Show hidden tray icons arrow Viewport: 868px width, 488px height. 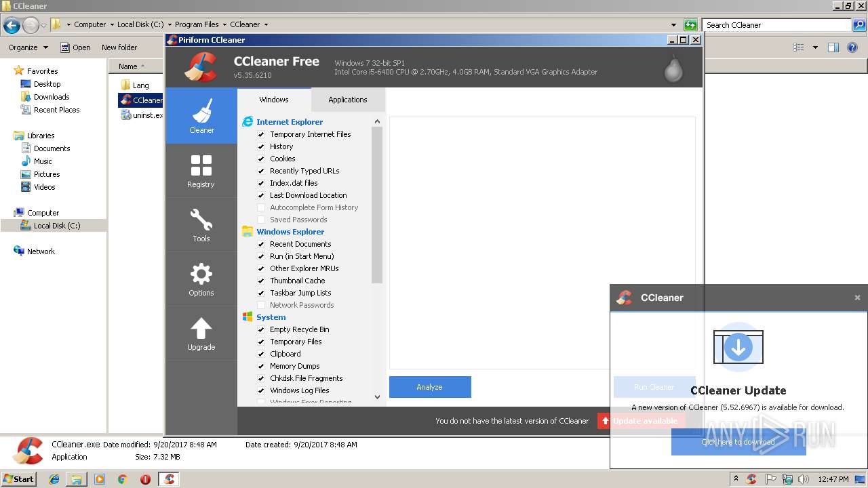point(736,479)
